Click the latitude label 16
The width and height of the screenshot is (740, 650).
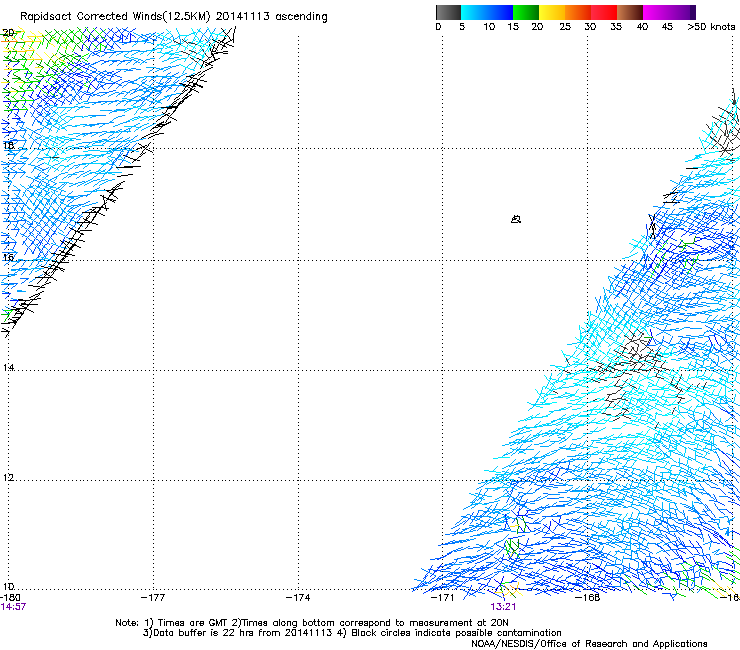pos(8,258)
